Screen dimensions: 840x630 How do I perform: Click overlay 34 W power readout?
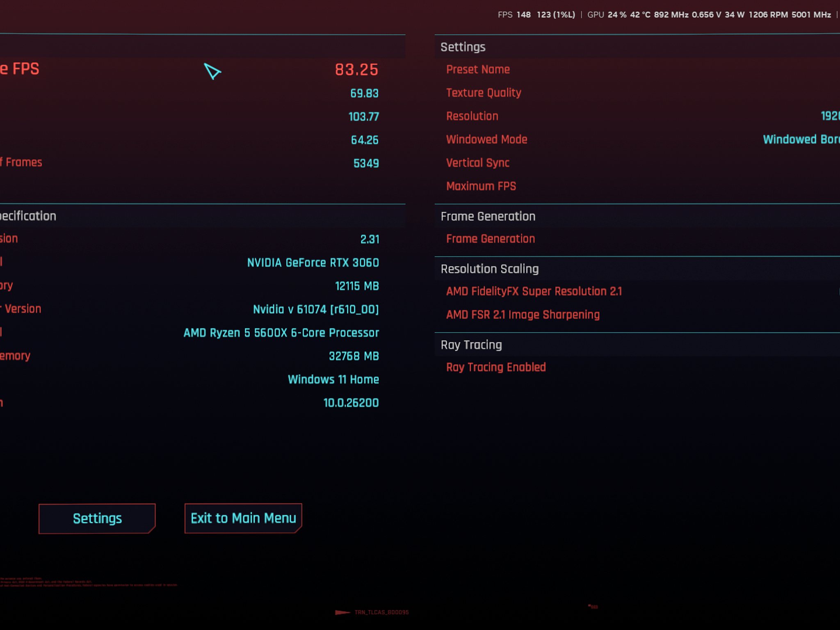(x=735, y=15)
